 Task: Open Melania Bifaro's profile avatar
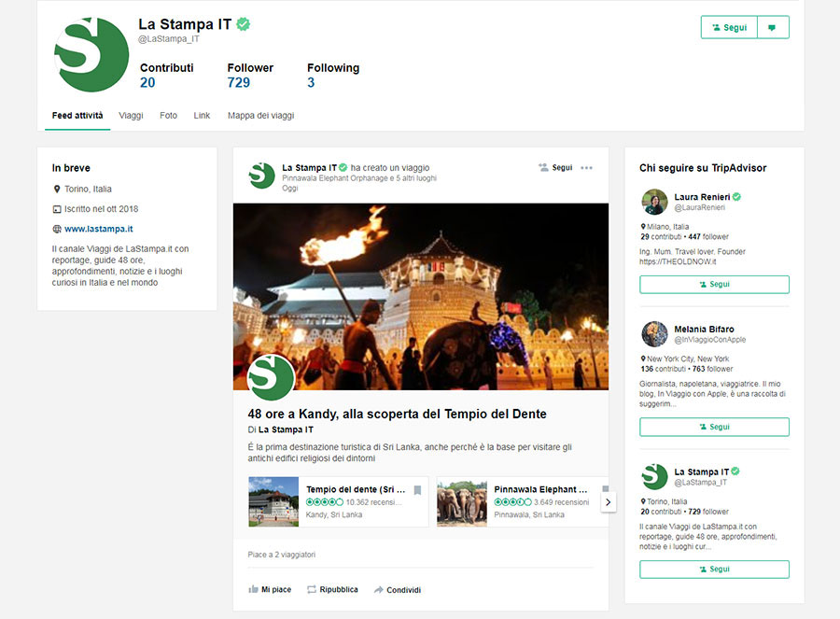click(654, 334)
